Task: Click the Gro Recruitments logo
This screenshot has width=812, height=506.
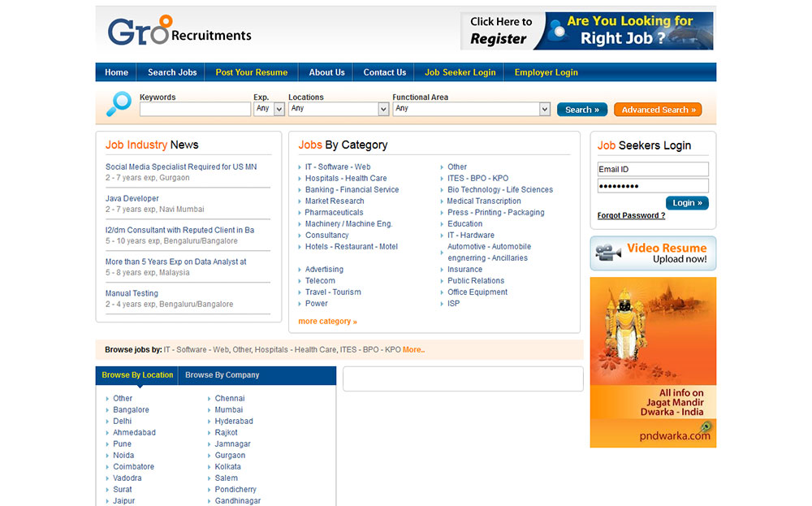Action: click(x=179, y=31)
